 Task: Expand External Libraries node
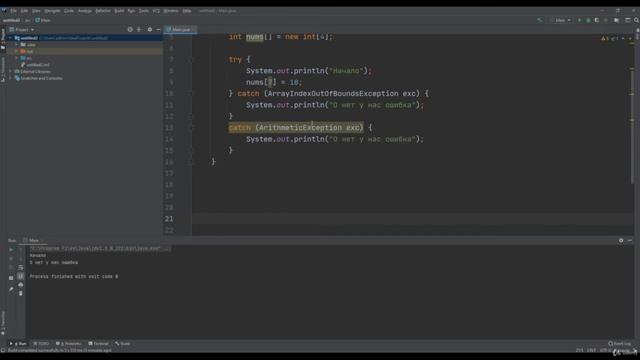click(11, 71)
